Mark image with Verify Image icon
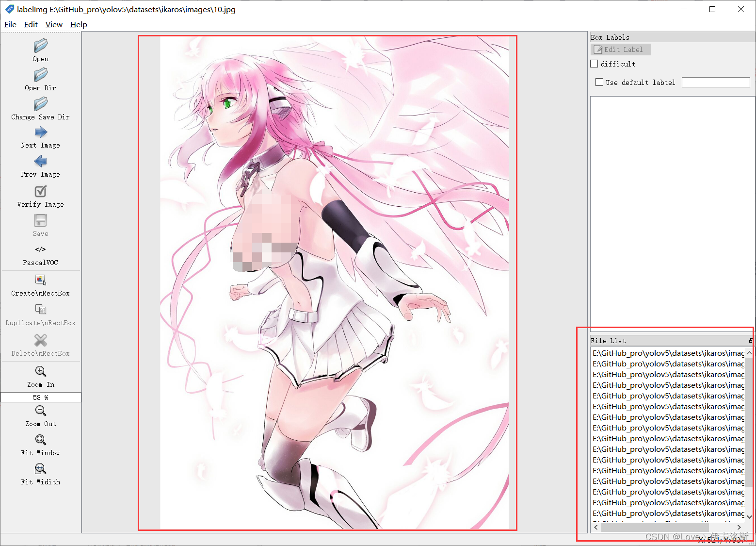Viewport: 756px width, 546px height. pyautogui.click(x=41, y=191)
